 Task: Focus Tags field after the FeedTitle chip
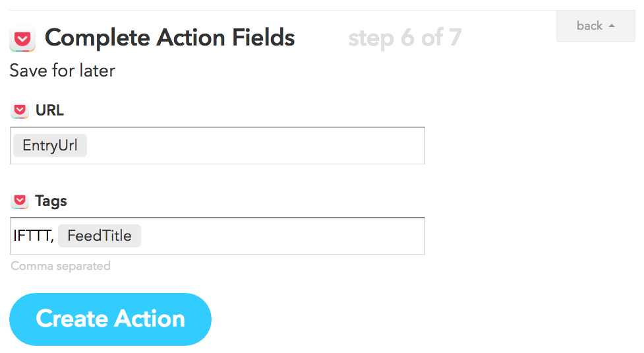point(283,236)
